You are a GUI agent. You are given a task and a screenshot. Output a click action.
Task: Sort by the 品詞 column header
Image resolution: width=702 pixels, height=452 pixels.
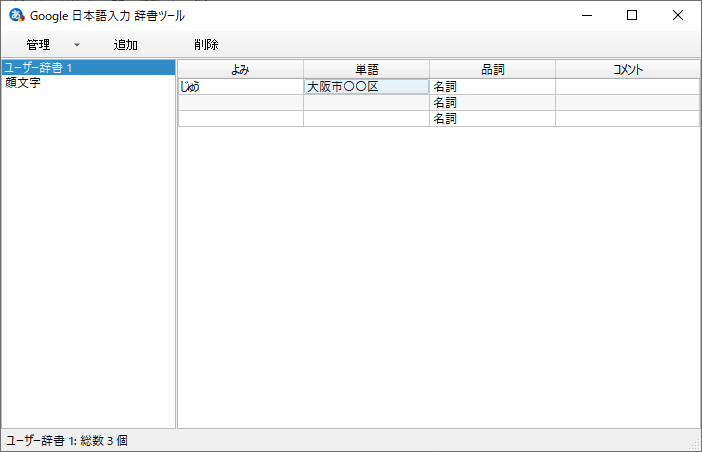pyautogui.click(x=492, y=69)
